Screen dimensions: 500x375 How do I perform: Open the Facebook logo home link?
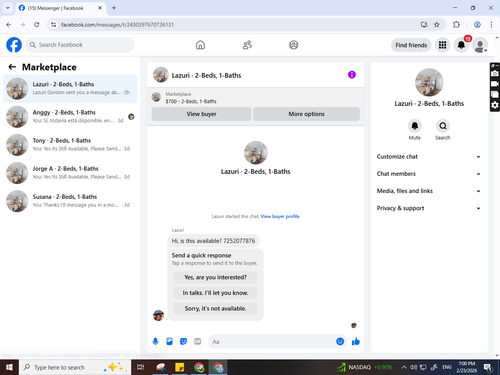pyautogui.click(x=14, y=45)
